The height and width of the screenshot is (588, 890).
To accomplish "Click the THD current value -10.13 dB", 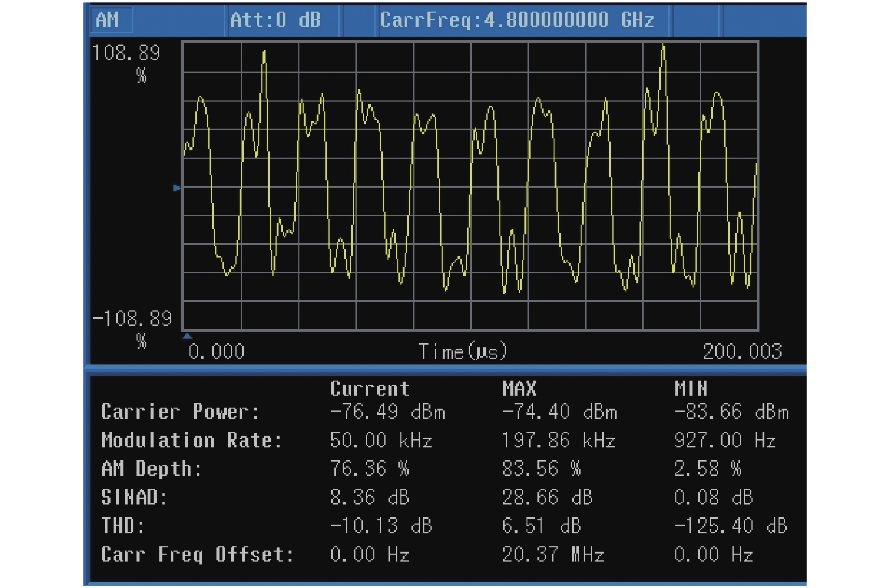I will pos(381,526).
